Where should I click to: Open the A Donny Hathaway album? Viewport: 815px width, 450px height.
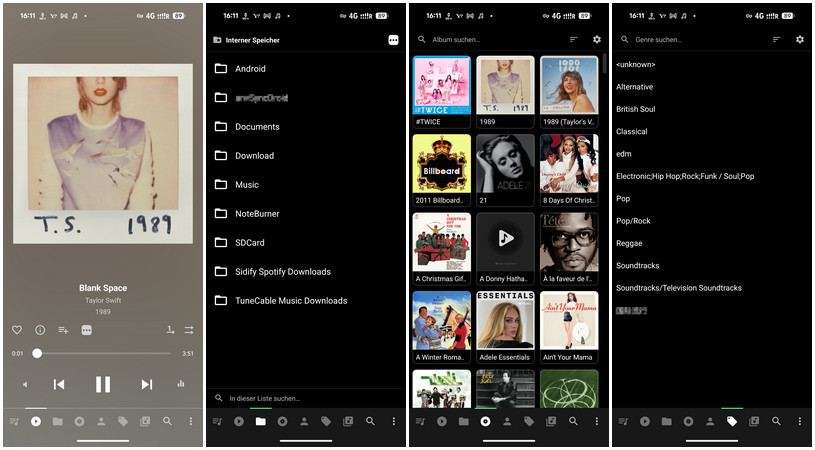pyautogui.click(x=505, y=249)
